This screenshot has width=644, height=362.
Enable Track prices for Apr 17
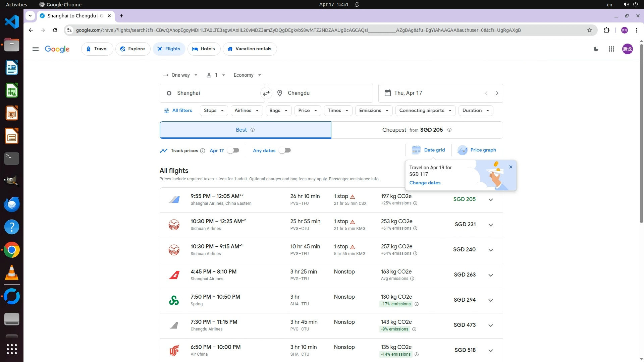pyautogui.click(x=233, y=150)
